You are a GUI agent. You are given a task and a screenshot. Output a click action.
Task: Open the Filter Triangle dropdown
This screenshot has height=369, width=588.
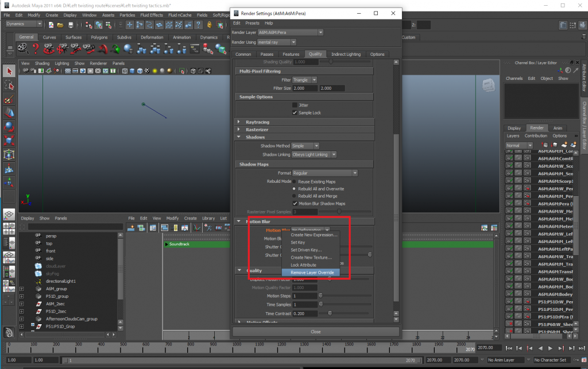point(304,80)
